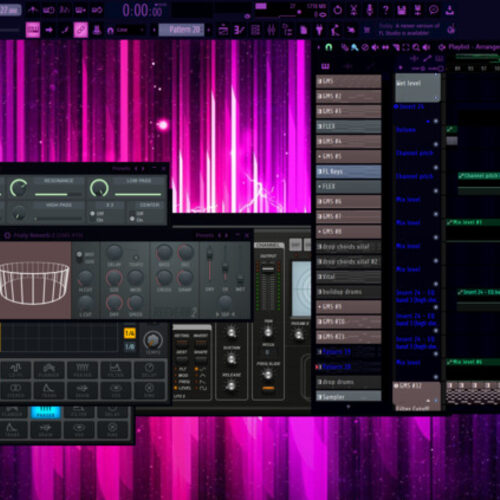
Task: Select the playlist Select tool
Action: [x=406, y=47]
